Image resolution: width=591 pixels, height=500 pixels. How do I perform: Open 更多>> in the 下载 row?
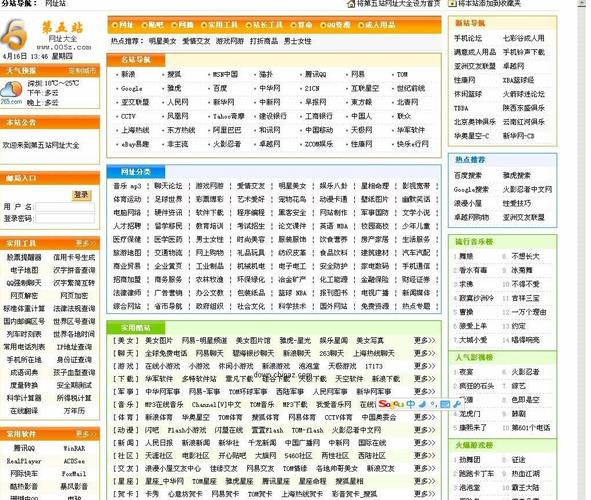(x=424, y=379)
